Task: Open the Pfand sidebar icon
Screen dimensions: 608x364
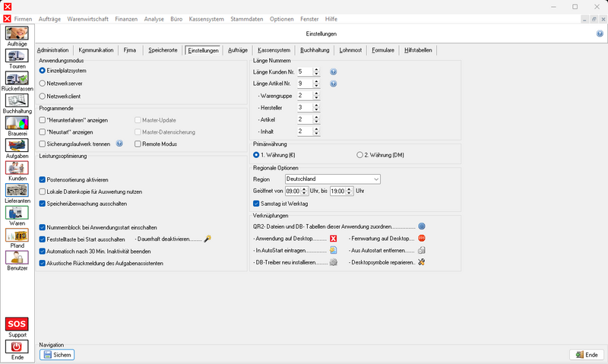Action: pyautogui.click(x=17, y=235)
